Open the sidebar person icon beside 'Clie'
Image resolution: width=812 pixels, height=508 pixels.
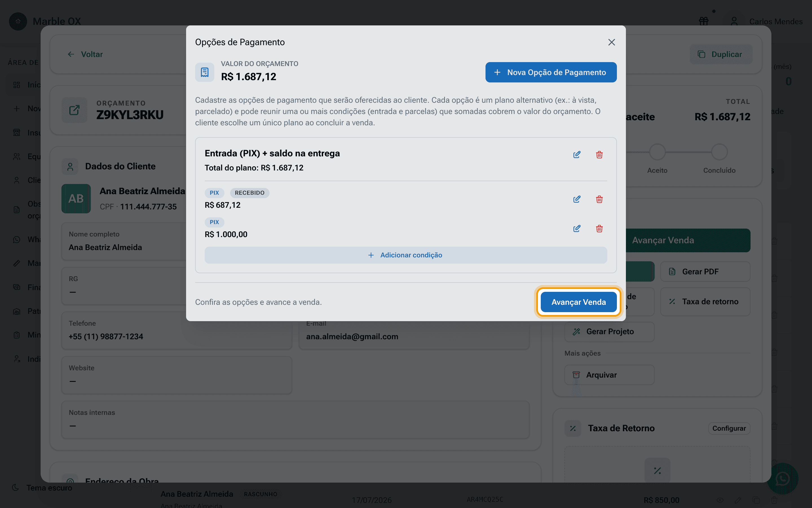[17, 180]
